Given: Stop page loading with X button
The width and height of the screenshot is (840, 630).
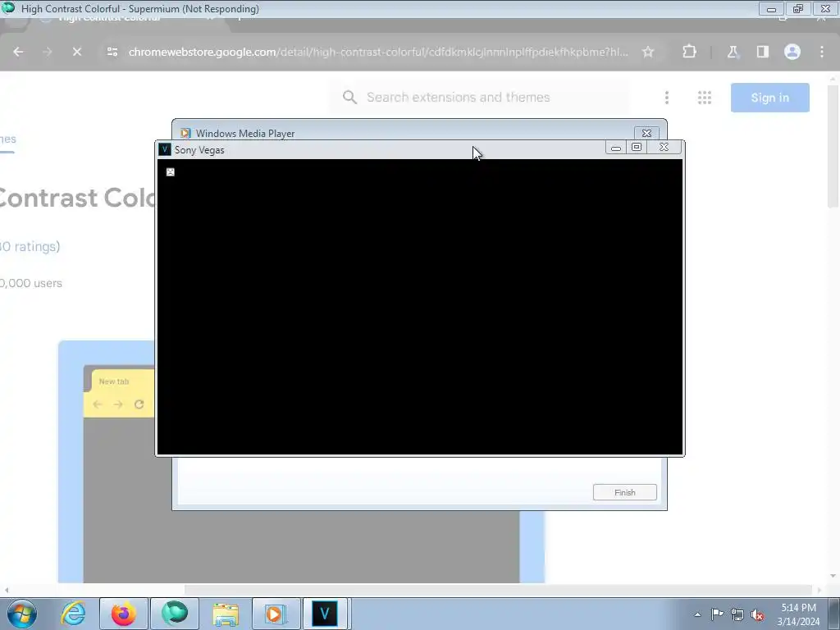Looking at the screenshot, I should [76, 52].
